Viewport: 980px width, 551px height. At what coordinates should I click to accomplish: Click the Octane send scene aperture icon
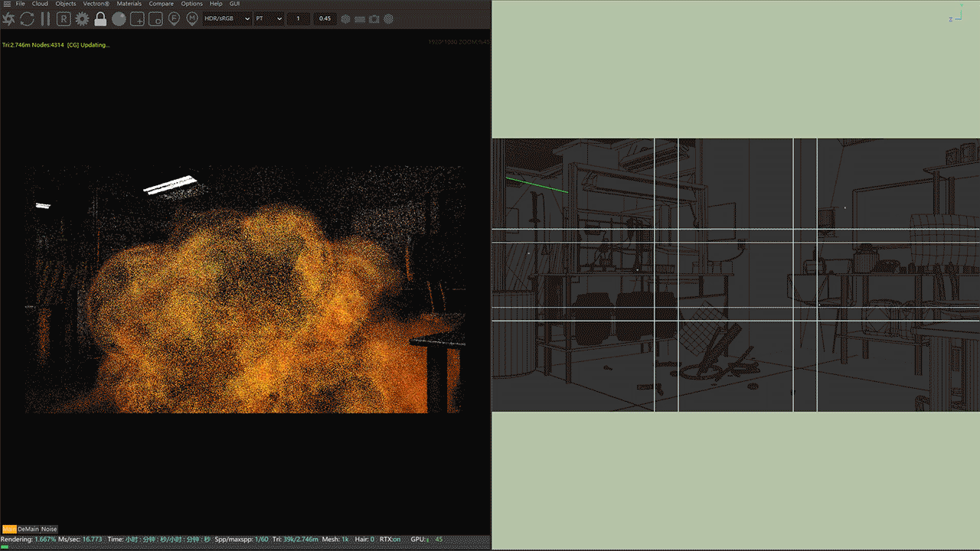(9, 19)
